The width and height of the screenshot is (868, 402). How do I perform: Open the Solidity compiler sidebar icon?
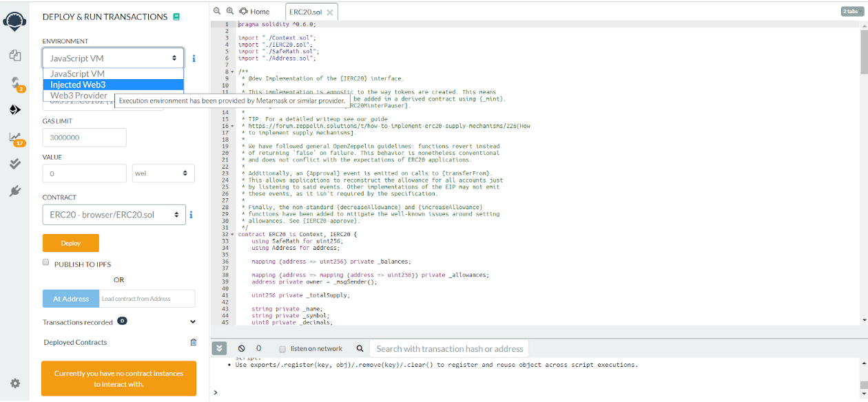14,83
